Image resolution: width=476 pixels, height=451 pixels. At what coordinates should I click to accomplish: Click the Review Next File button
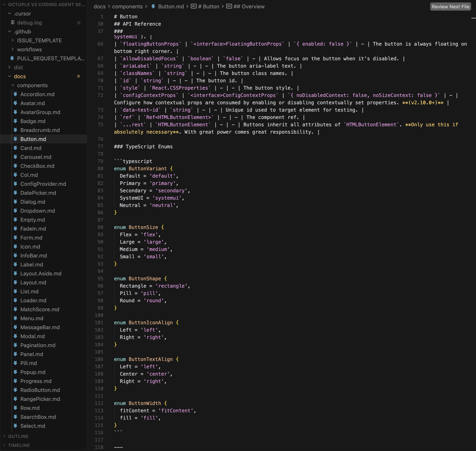tap(450, 7)
